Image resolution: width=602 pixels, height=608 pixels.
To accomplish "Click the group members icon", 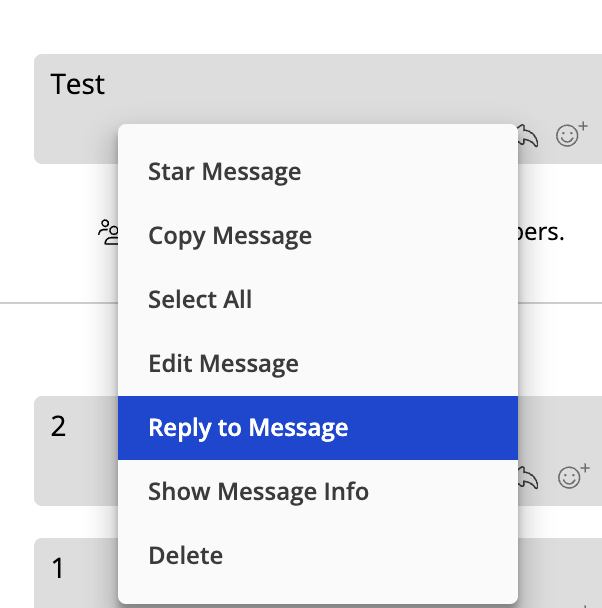I will point(108,232).
